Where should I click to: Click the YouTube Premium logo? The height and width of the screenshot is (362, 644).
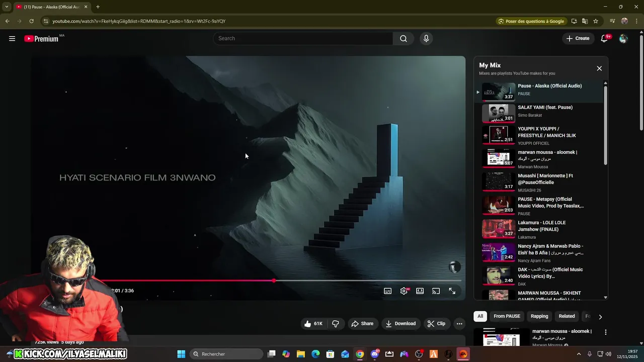[41, 39]
